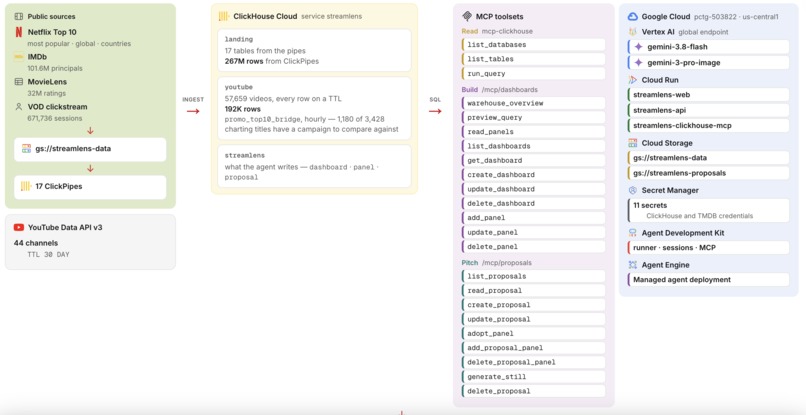Click the update_panel tool row

click(534, 232)
